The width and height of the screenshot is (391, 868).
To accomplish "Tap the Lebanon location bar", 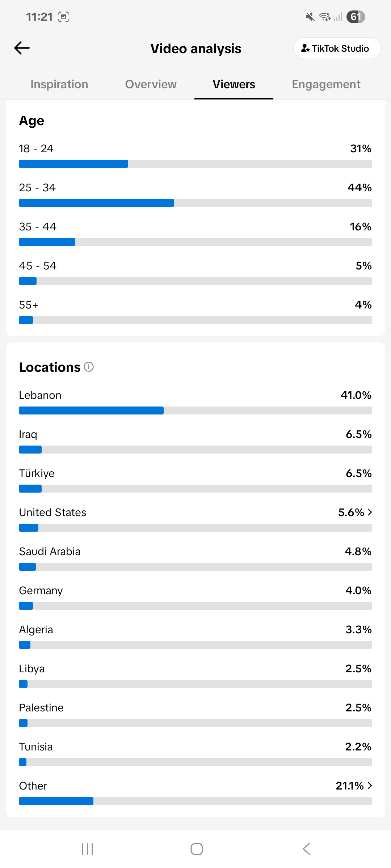I will [195, 410].
